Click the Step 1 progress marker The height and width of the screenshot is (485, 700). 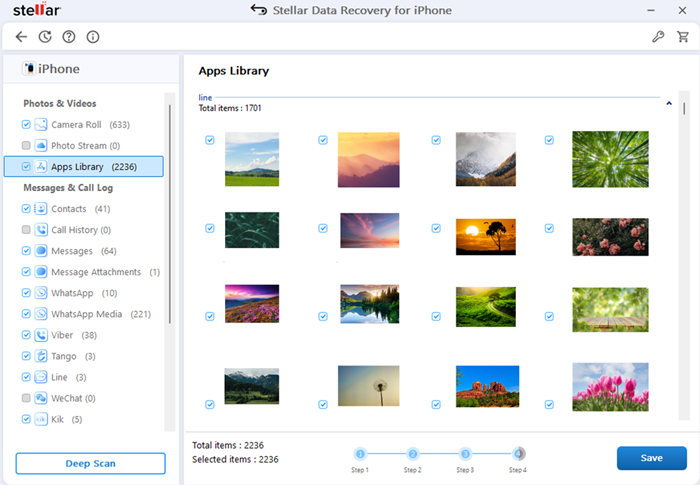[x=360, y=454]
